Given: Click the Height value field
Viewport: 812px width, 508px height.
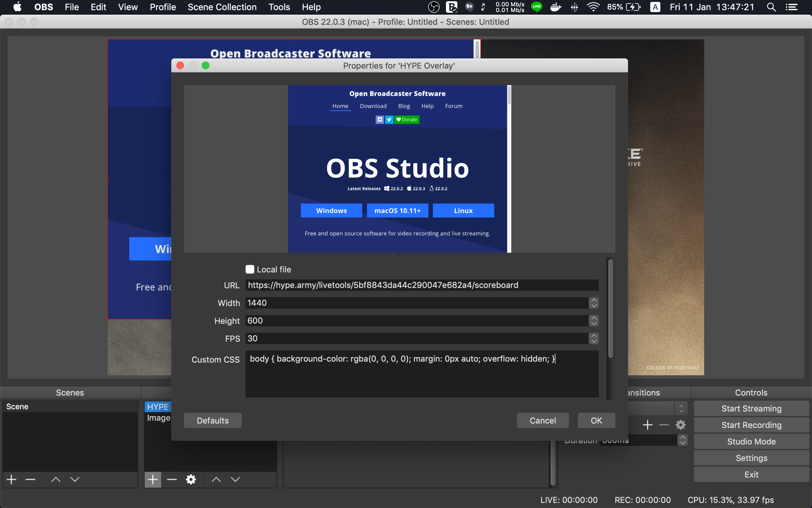Looking at the screenshot, I should click(417, 321).
